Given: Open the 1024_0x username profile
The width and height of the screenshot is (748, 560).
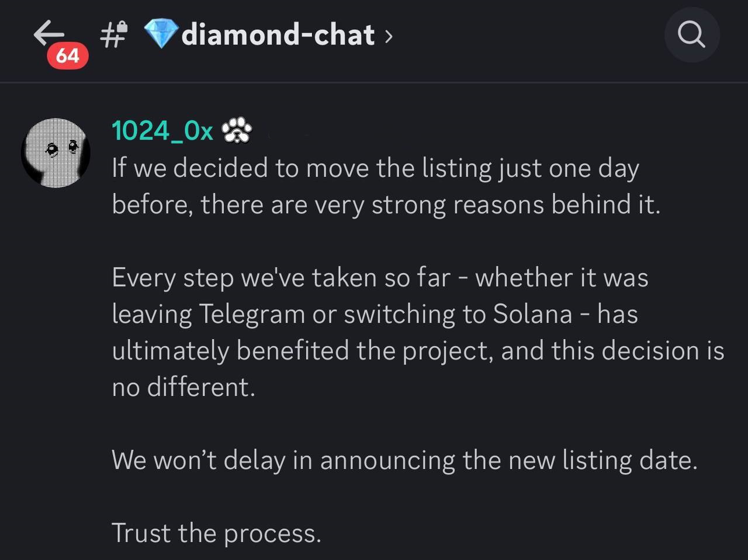Looking at the screenshot, I should click(162, 130).
